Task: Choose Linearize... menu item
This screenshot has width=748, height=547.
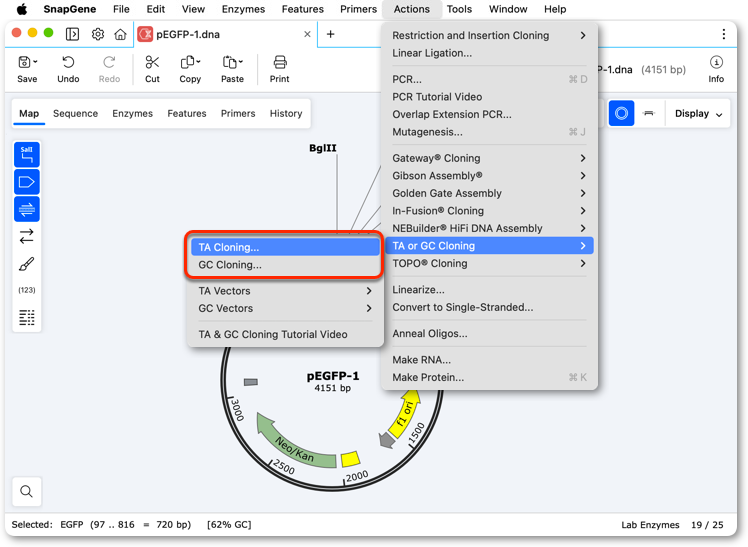Action: [x=489, y=289]
